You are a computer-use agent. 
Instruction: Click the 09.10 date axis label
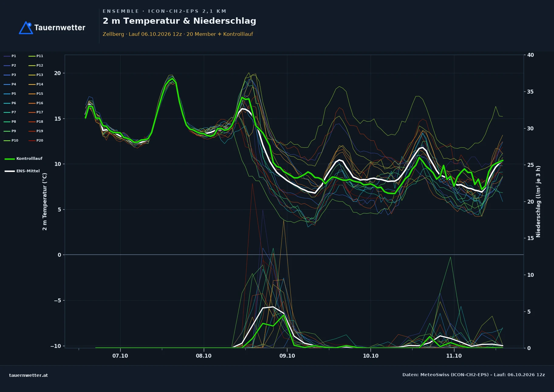287,356
